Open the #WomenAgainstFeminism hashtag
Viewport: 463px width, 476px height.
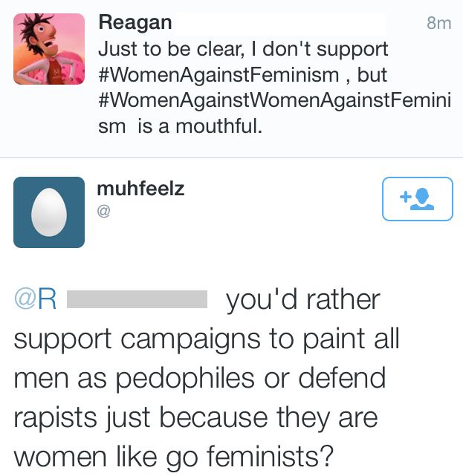pos(221,75)
